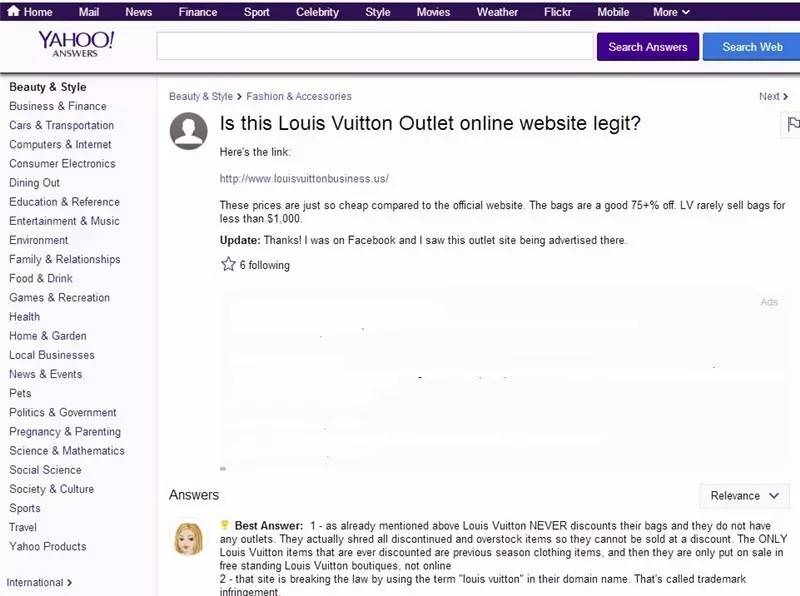Select Pregnancy & Parenting category

pyautogui.click(x=65, y=431)
